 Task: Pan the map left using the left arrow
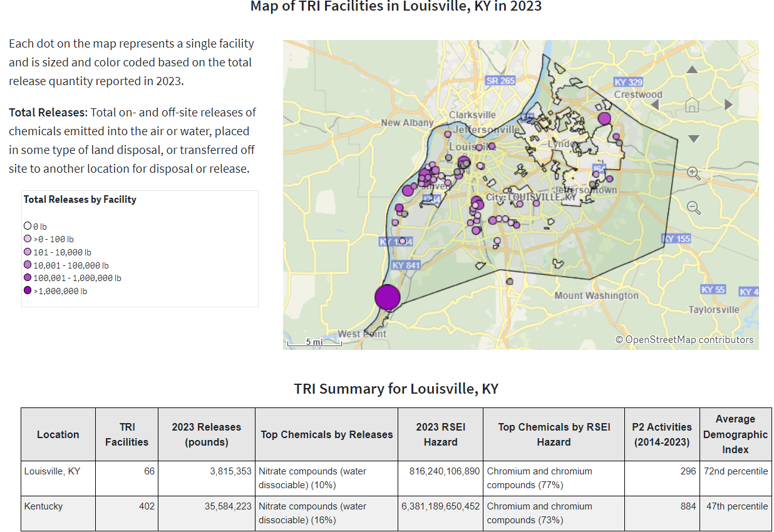pyautogui.click(x=656, y=105)
